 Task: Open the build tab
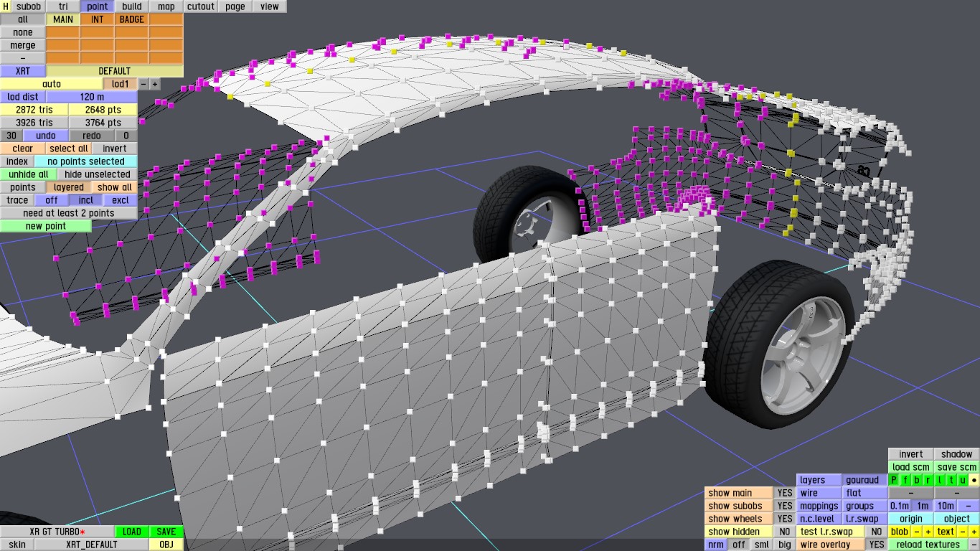pos(132,6)
